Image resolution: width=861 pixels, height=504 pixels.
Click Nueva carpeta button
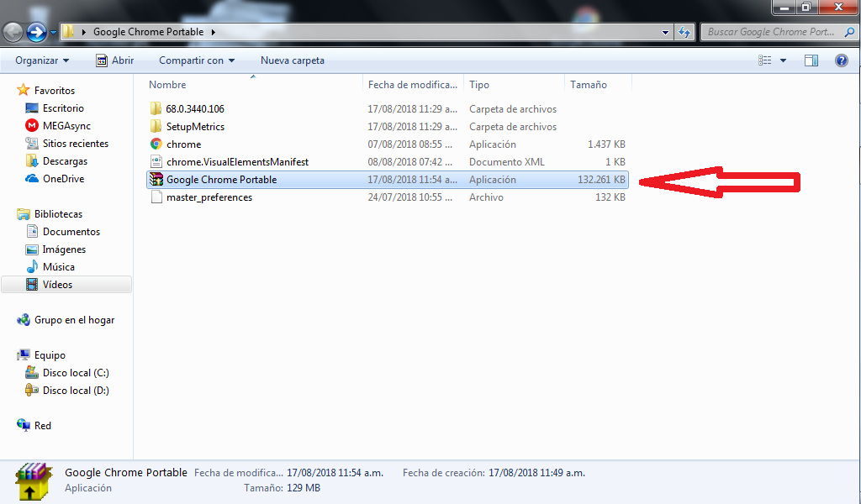click(292, 60)
